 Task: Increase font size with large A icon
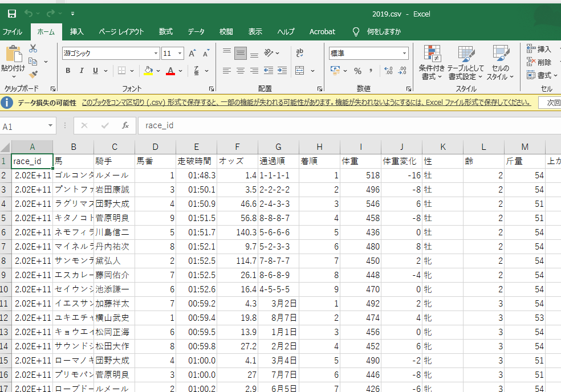pos(192,54)
